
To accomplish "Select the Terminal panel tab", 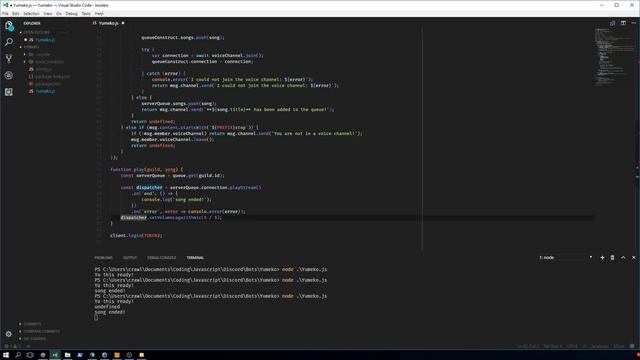I will [x=195, y=258].
